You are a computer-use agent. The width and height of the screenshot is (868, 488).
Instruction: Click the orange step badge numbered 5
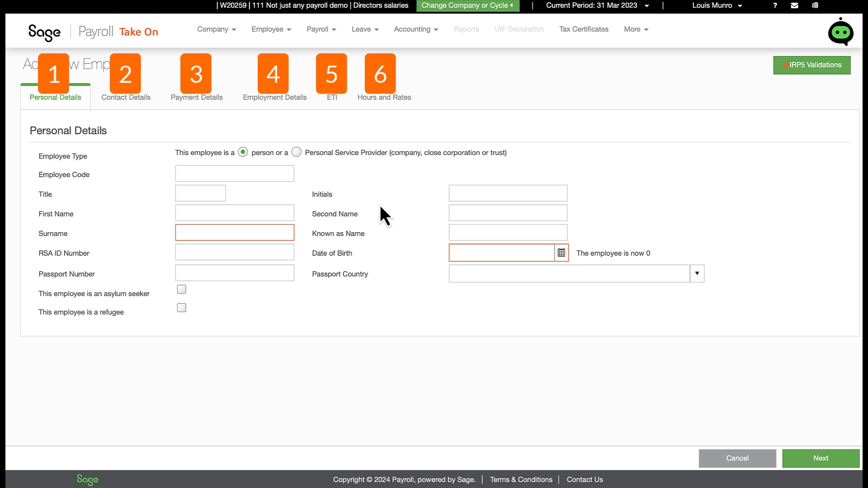click(x=331, y=73)
